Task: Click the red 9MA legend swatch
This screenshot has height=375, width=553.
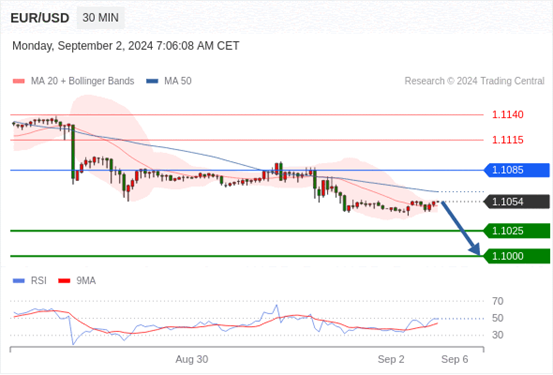Action: click(64, 281)
